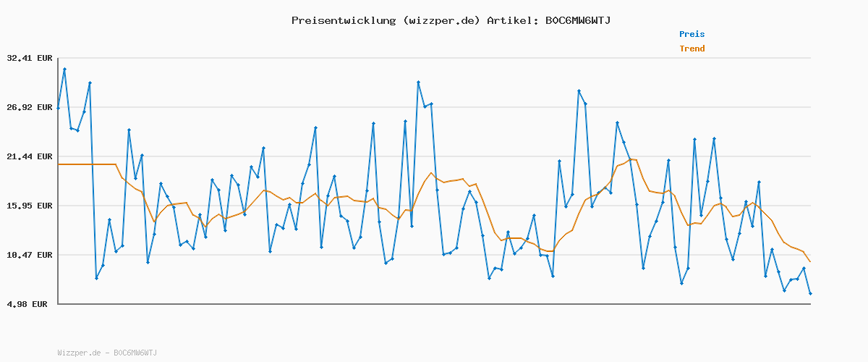This screenshot has height=362, width=868.
Task: Click the highest peak of the blue price line
Action: click(x=64, y=69)
